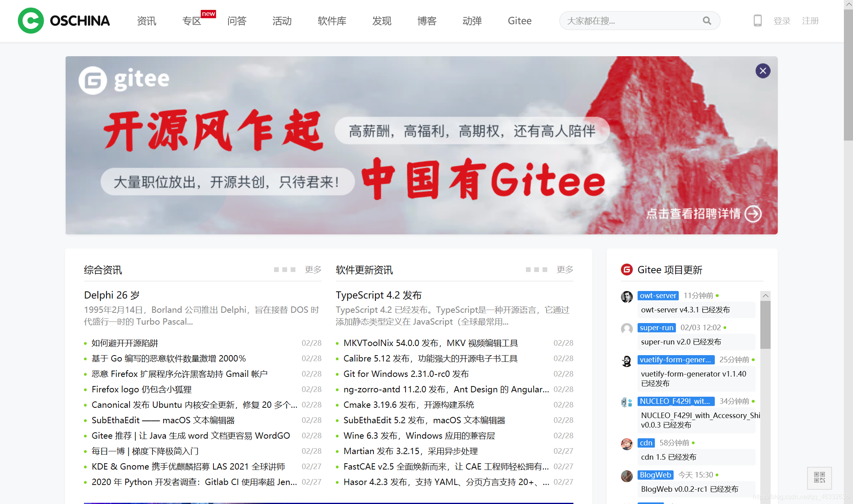The height and width of the screenshot is (504, 853).
Task: Click 更多 in 软件更新资讯 section
Action: pos(565,270)
